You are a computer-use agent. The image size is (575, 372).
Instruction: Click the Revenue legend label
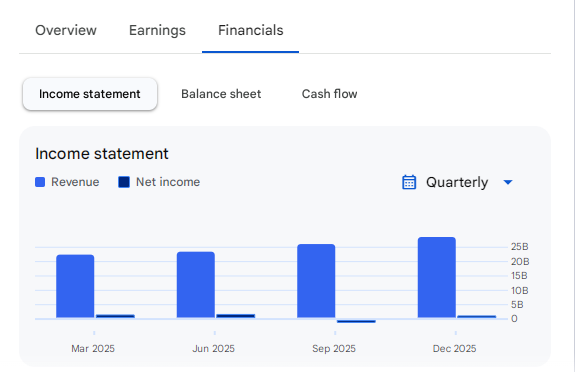coord(75,182)
